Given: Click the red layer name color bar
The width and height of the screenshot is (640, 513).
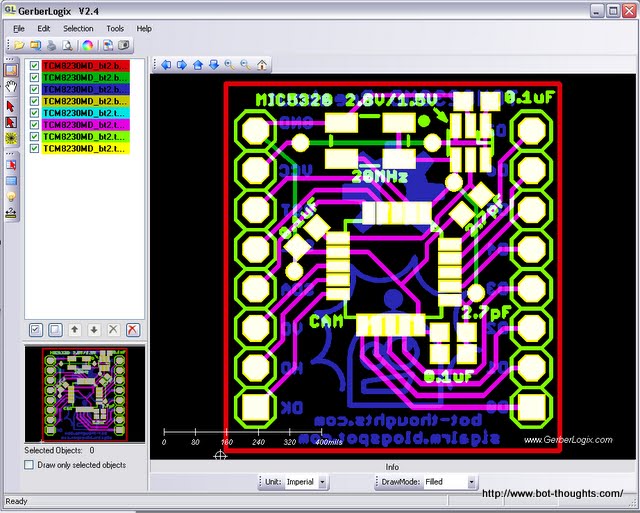Looking at the screenshot, I should [x=86, y=66].
